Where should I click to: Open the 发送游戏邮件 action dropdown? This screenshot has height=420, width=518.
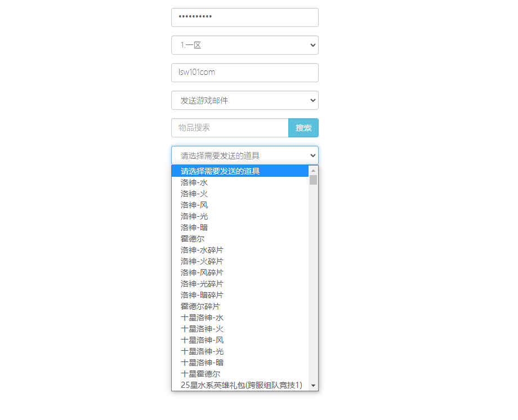(244, 100)
